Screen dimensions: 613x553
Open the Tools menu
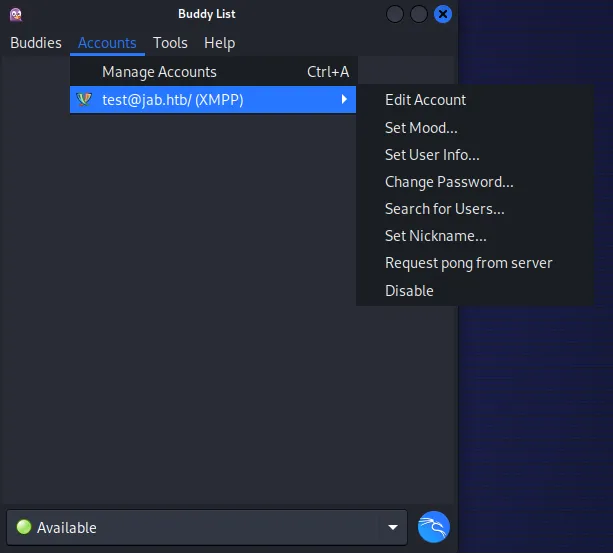pos(170,43)
